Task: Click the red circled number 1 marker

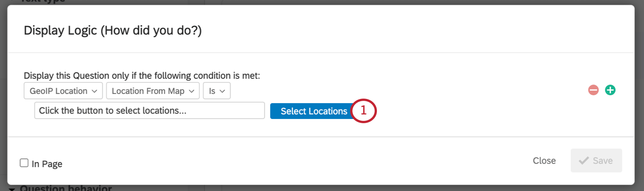Action: click(x=364, y=111)
